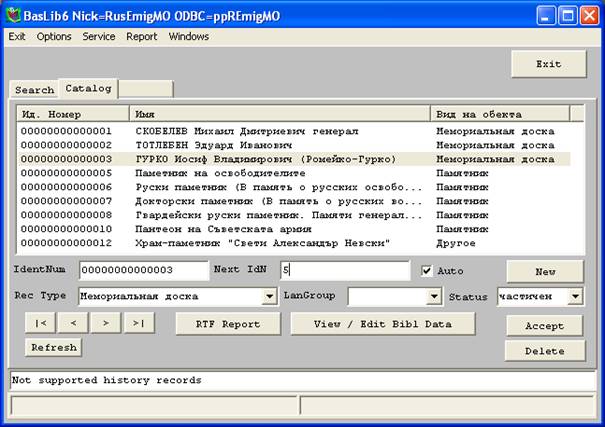Click the Refresh button
Screen dimensions: 605x427
54,347
